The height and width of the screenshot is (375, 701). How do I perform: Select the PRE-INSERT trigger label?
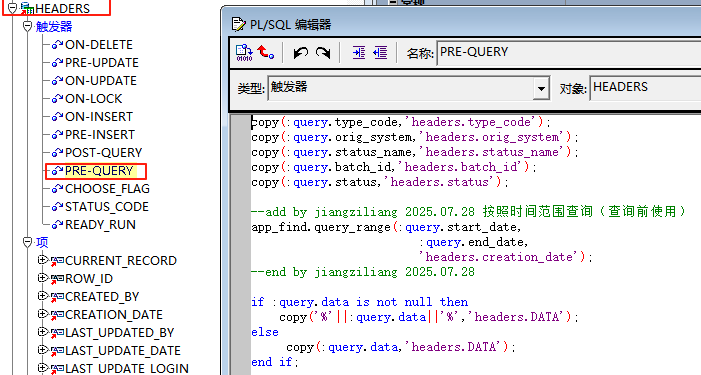(100, 135)
